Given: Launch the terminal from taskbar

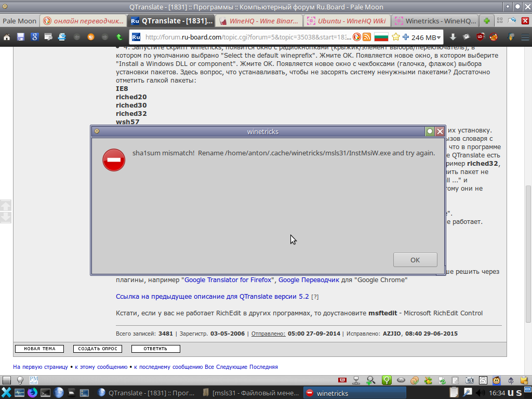Looking at the screenshot, I should click(45, 393).
